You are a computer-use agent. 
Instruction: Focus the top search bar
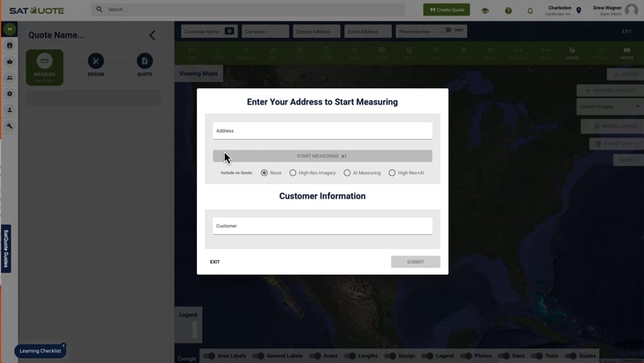[x=248, y=9]
